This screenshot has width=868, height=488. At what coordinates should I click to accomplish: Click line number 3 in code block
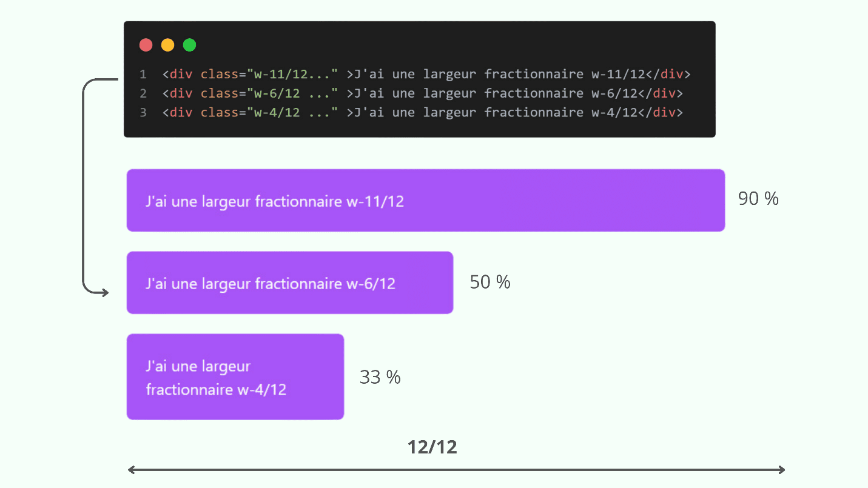point(143,112)
